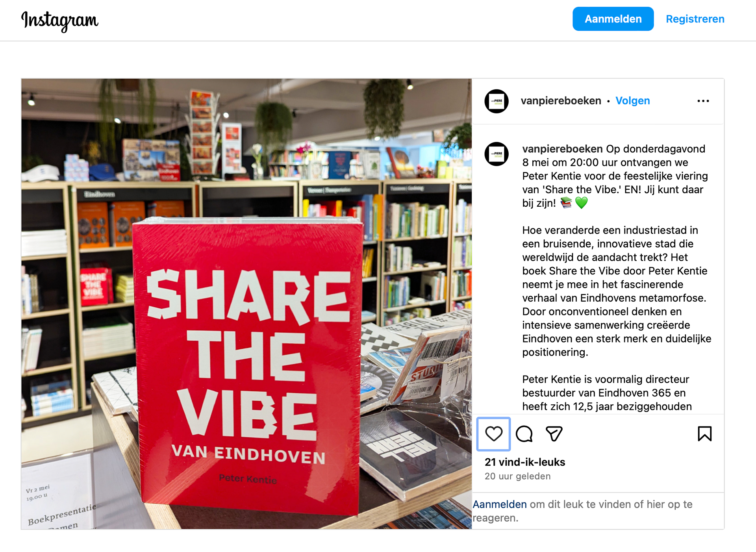Open the vanpiereboeken username in post header
Viewport: 756px width, 552px height.
(561, 101)
